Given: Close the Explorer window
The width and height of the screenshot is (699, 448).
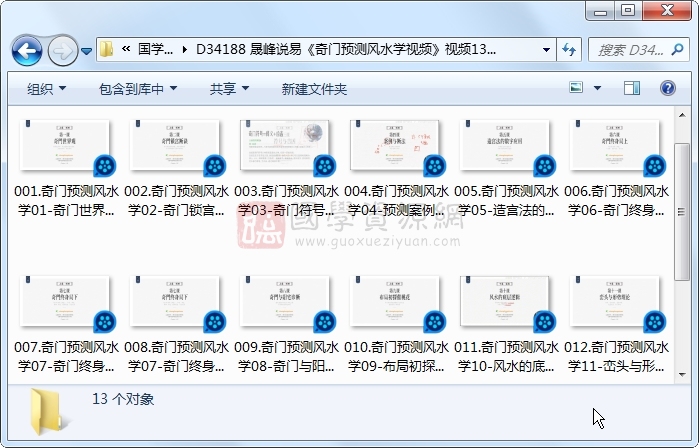Looking at the screenshot, I should point(667,10).
